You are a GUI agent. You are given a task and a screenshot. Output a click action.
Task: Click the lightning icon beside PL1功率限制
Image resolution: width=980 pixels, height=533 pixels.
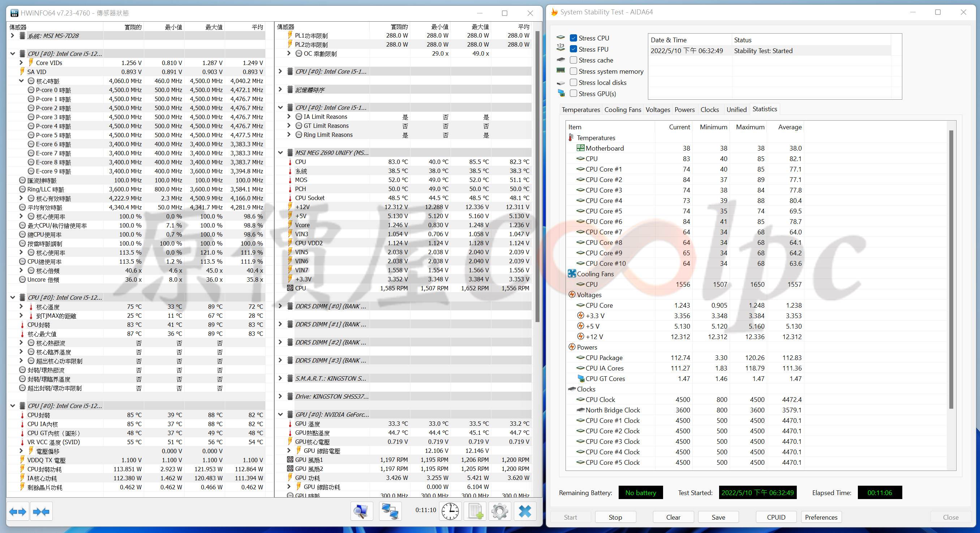(x=290, y=35)
